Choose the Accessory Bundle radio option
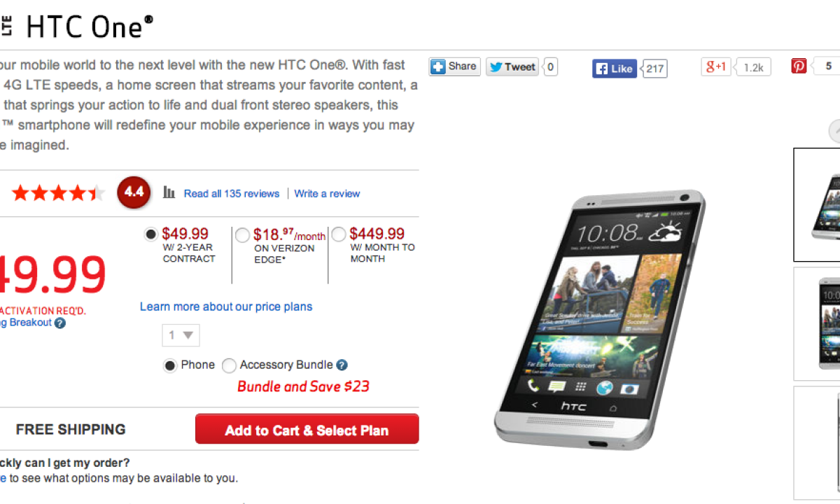The width and height of the screenshot is (840, 504). 229,365
